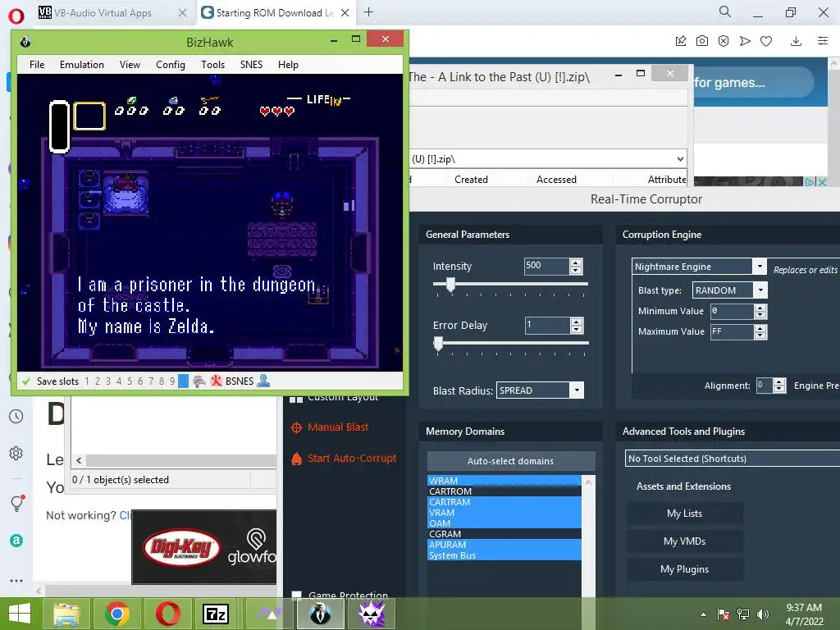
Task: Toggle CARTRAM memory domain
Action: [504, 502]
